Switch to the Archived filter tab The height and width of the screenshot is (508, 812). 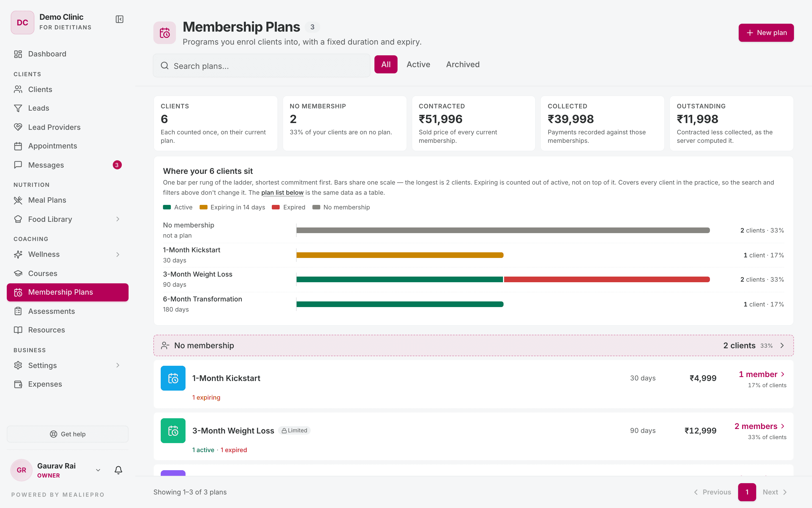tap(463, 64)
